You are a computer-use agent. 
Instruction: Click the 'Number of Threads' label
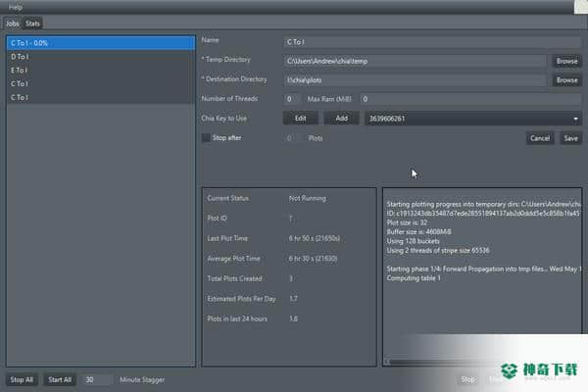click(229, 98)
